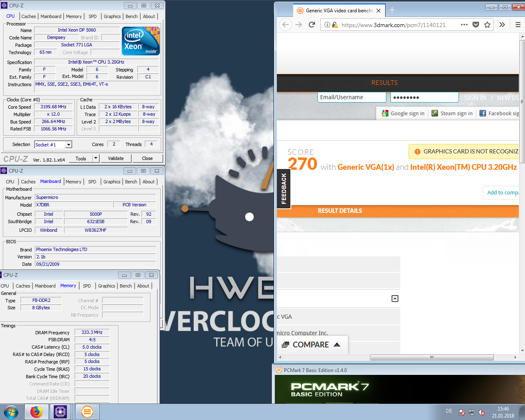The image size is (525, 420).
Task: Click the Facebook sign in icon
Action: tap(483, 113)
